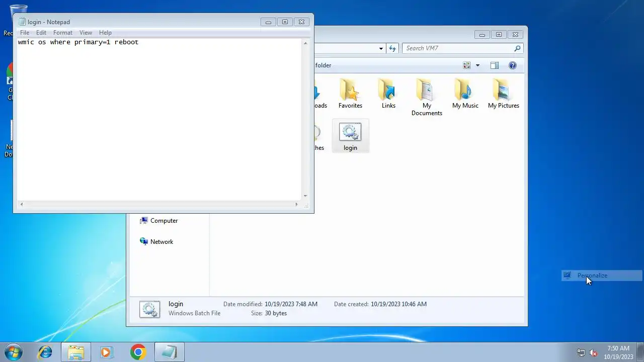644x362 pixels.
Task: Open Windows Explorer from the taskbar
Action: pos(75,352)
